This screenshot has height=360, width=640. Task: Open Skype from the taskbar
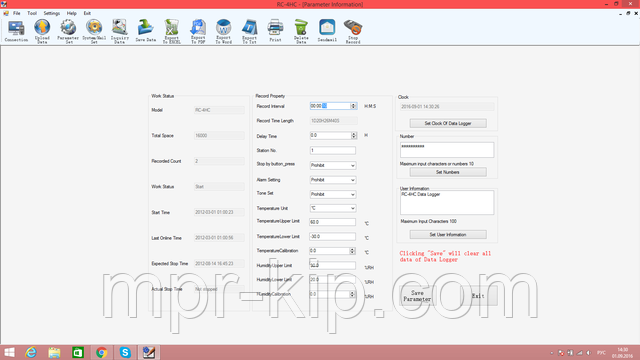tap(125, 352)
